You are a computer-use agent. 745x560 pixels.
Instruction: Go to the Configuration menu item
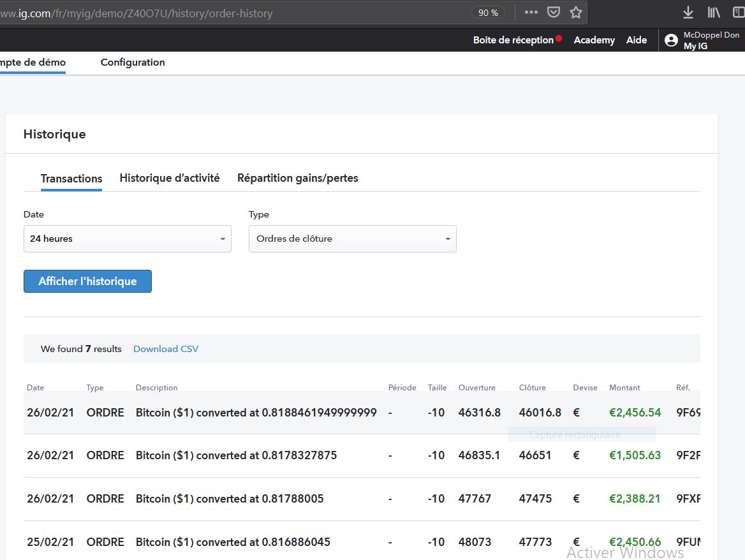coord(133,62)
